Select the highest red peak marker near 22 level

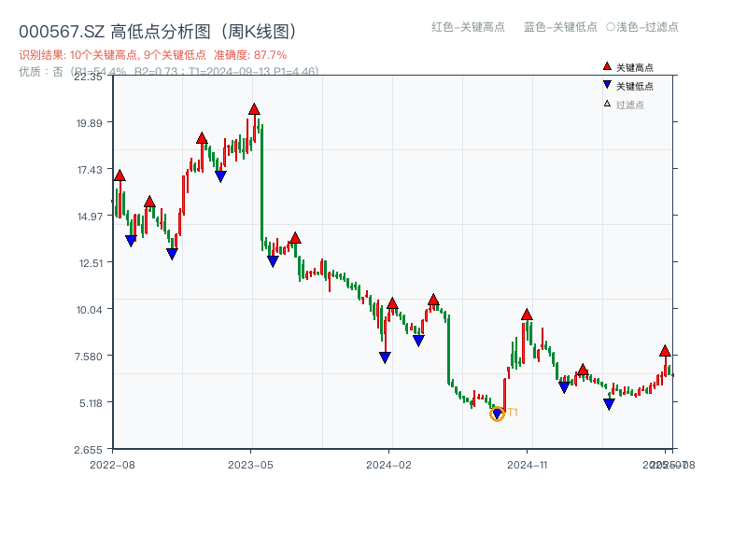pos(254,109)
